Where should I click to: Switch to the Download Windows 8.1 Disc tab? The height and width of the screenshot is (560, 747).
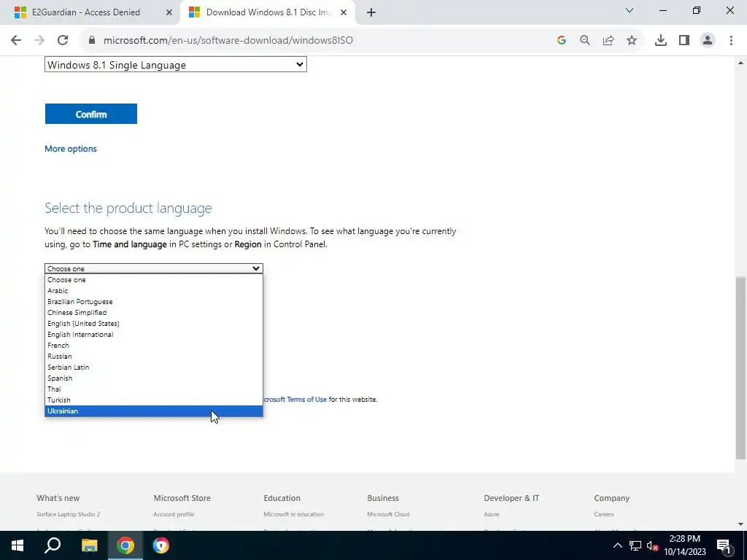click(268, 12)
